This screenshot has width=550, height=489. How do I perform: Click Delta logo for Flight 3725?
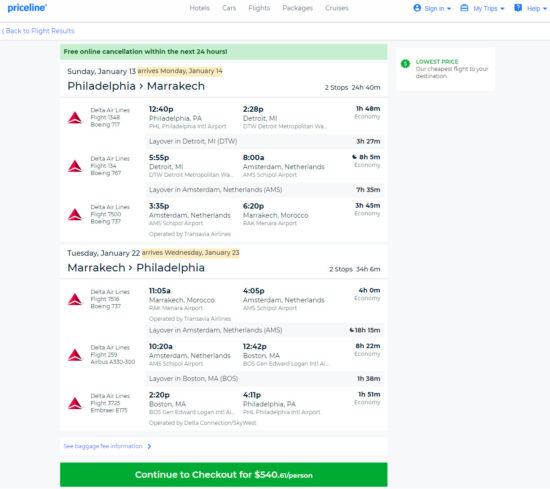pos(75,403)
